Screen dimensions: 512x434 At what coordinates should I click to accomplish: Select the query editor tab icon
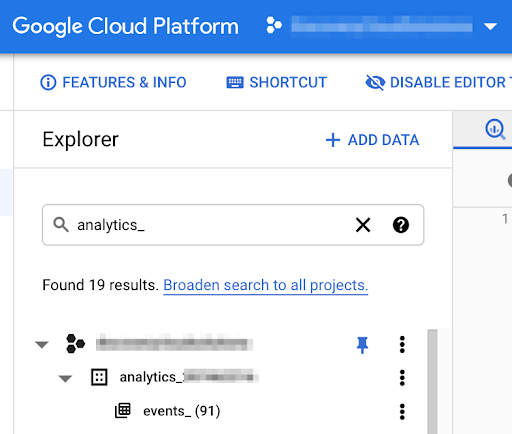click(495, 129)
